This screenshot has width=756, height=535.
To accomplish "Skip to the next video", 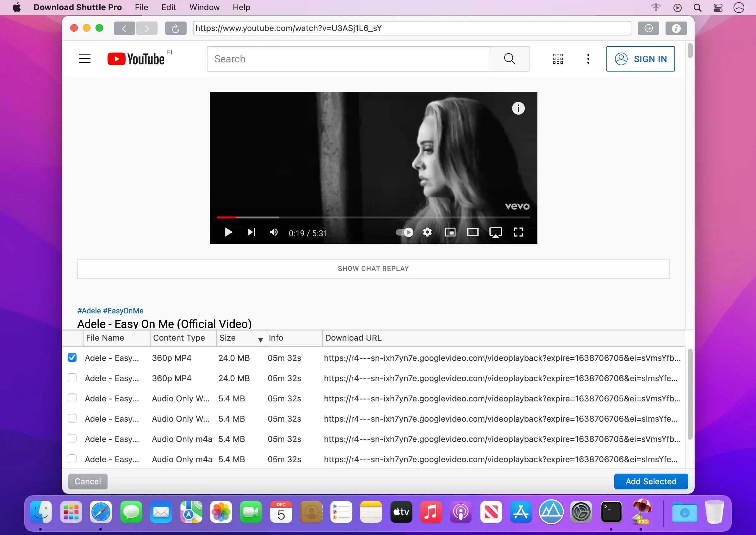I will (x=251, y=232).
